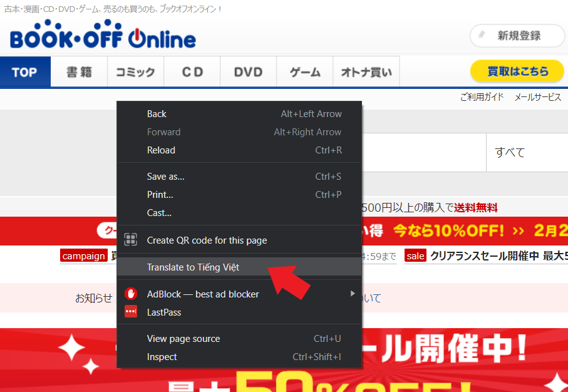Choose Back in the context menu
Image resolution: width=568 pixels, height=392 pixels.
(x=239, y=114)
